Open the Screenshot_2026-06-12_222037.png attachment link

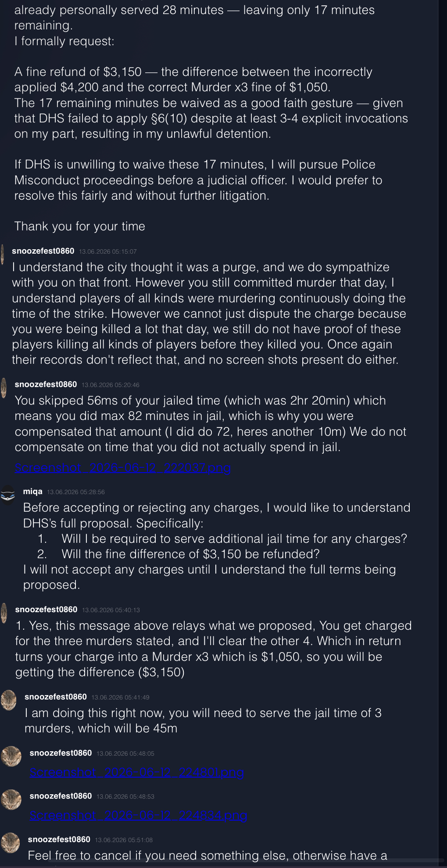pos(123,468)
